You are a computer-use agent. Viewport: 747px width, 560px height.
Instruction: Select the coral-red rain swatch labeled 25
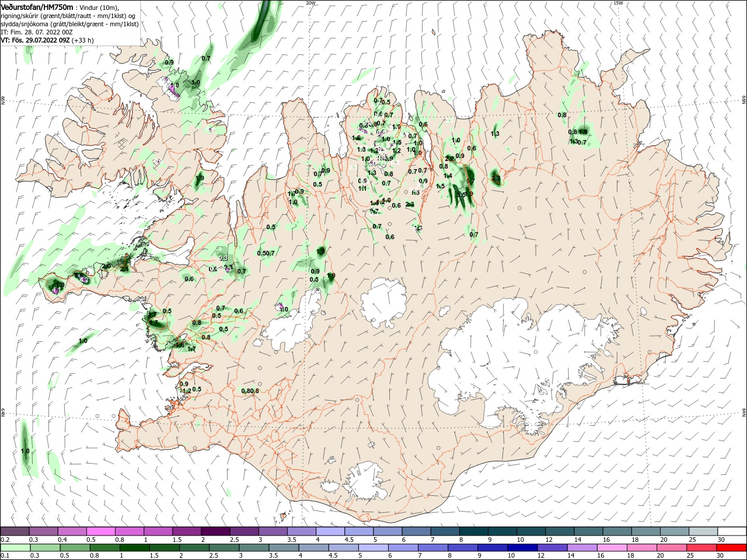(701, 548)
